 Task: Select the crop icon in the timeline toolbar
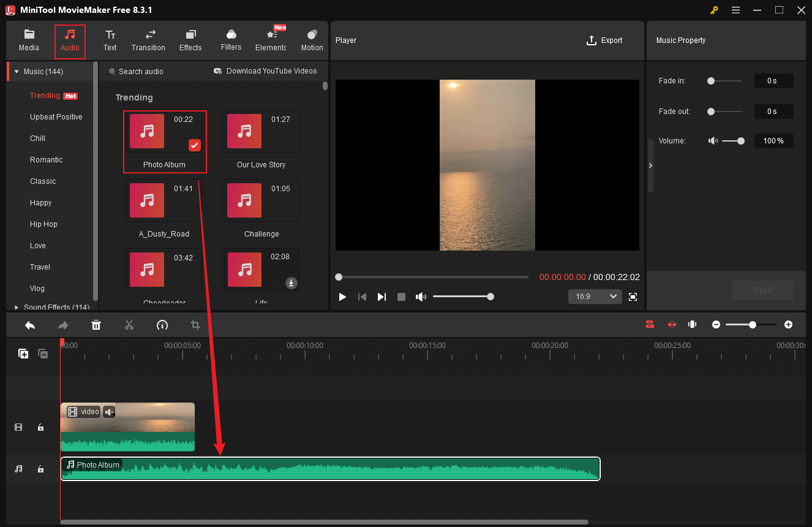pos(195,325)
